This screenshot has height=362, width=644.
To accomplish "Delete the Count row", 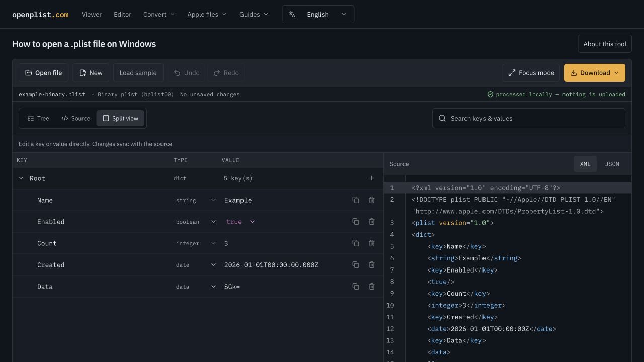I will coord(372,243).
